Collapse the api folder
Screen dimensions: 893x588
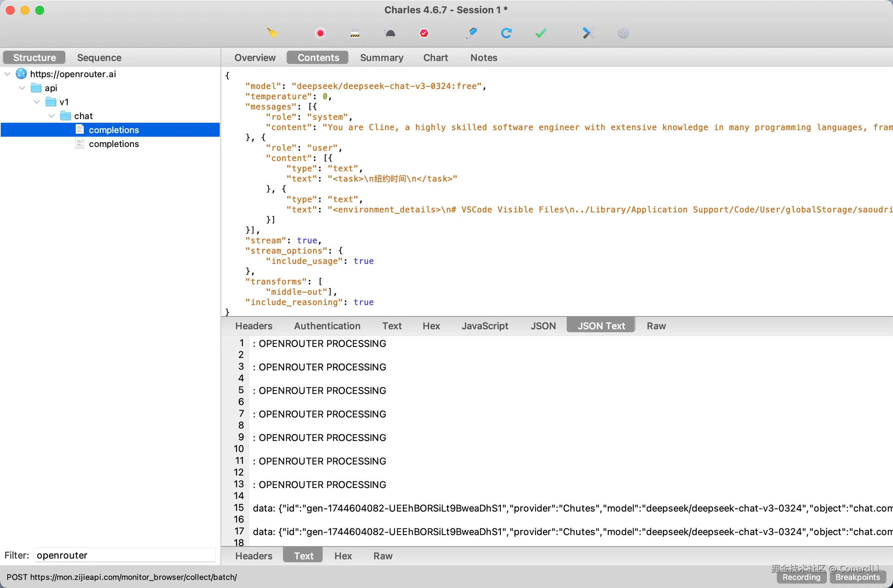click(22, 88)
